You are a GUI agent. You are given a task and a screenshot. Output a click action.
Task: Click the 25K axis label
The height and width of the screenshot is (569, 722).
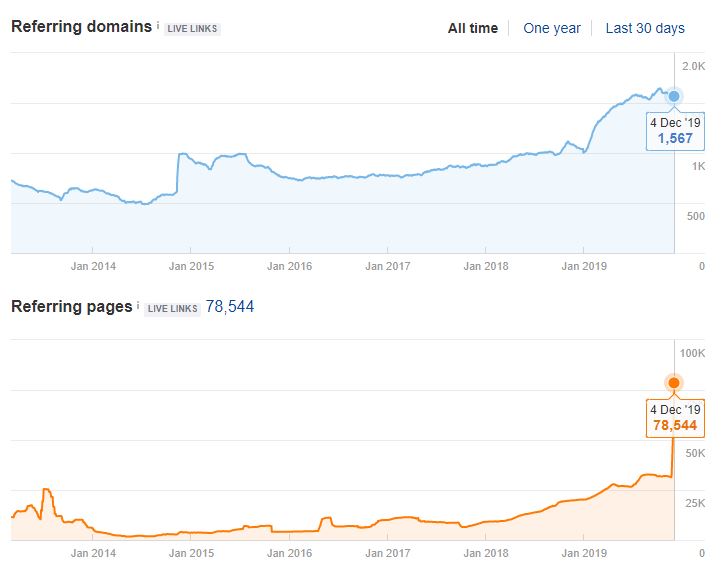point(695,503)
